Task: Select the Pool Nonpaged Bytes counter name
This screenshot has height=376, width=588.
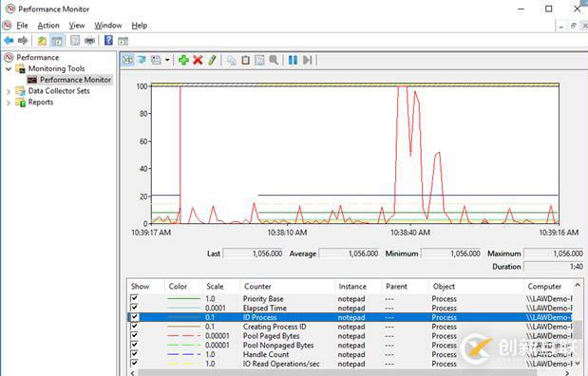Action: (x=278, y=346)
